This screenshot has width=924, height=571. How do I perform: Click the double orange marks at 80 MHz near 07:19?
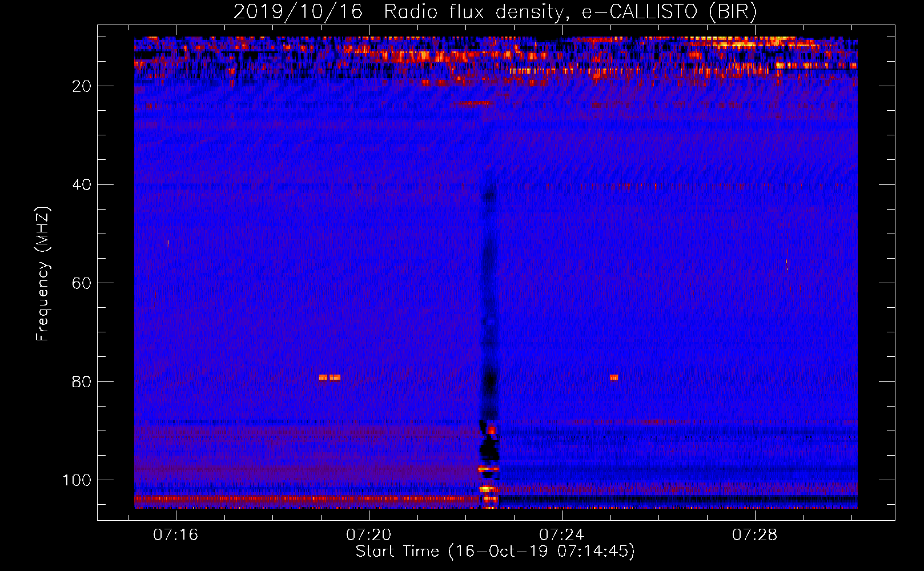click(x=330, y=377)
